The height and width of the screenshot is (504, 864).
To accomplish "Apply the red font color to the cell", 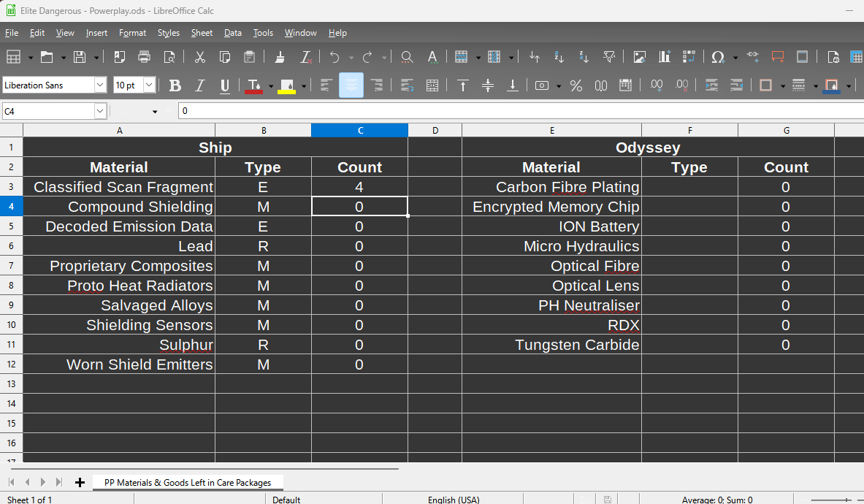I will tap(253, 86).
